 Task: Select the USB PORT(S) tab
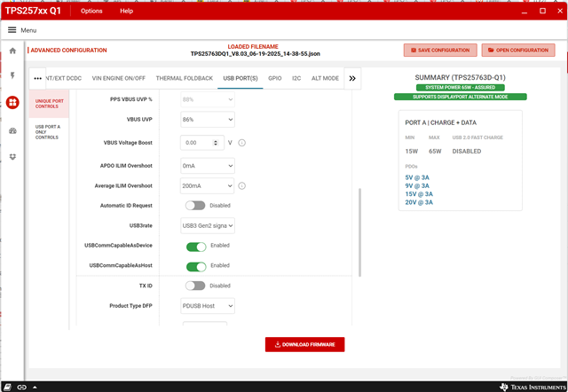tap(241, 78)
